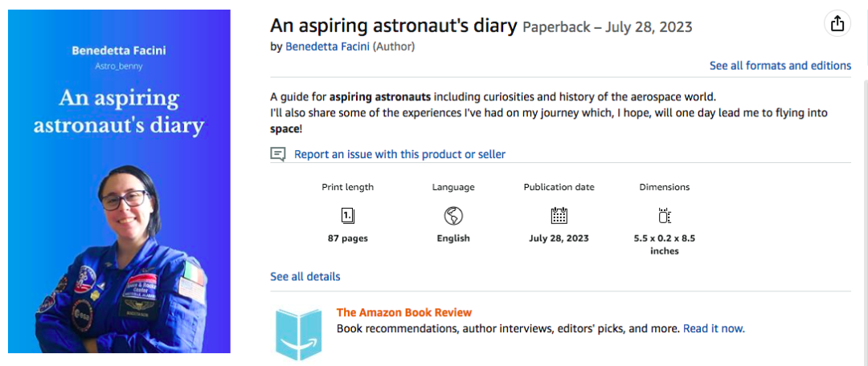Click the print length page icon

click(x=348, y=215)
